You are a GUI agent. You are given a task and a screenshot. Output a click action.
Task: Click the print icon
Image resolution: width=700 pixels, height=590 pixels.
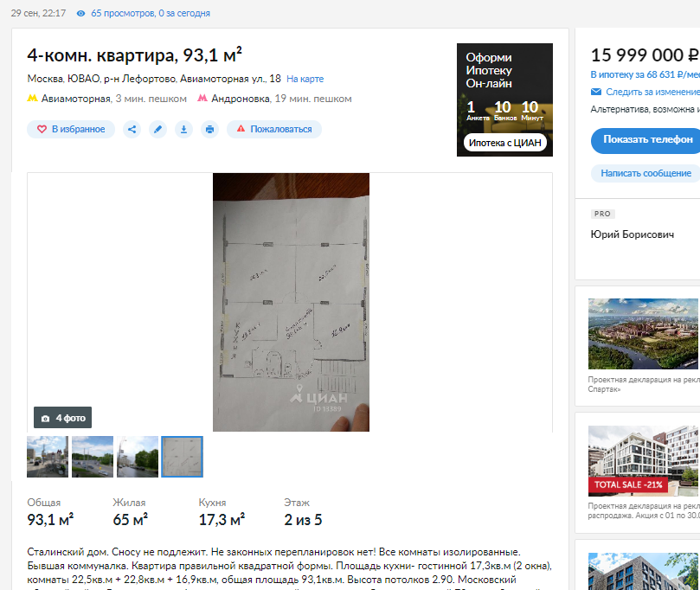[209, 130]
